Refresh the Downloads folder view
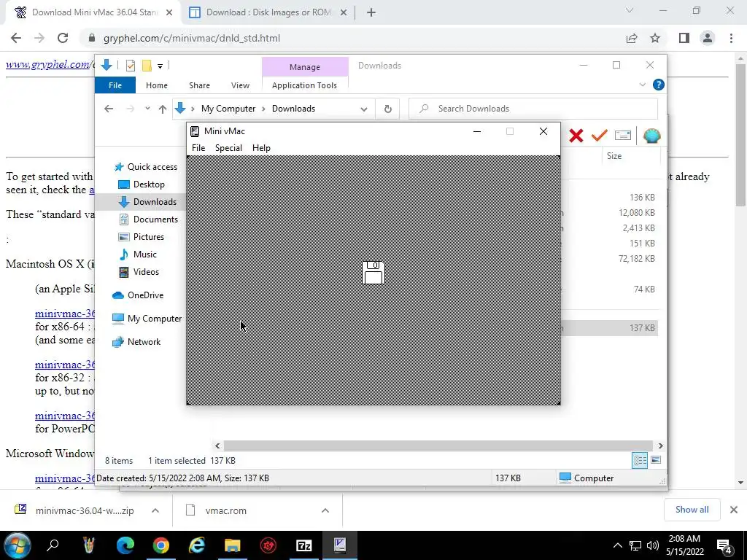The width and height of the screenshot is (747, 560). pos(388,109)
